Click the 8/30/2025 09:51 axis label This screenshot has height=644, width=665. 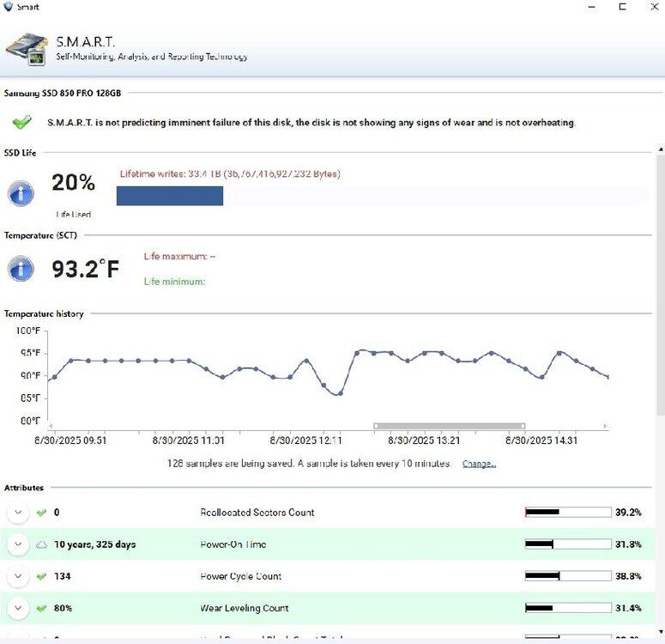coord(70,440)
